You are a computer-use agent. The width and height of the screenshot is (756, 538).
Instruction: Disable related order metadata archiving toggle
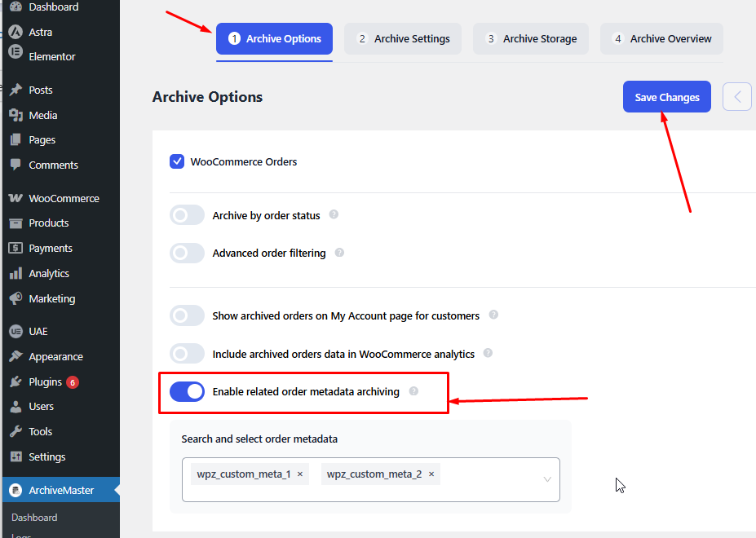click(x=187, y=391)
